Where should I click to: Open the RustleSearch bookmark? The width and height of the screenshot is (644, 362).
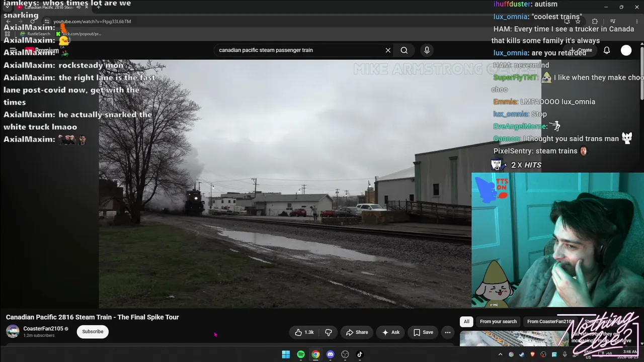(x=35, y=34)
